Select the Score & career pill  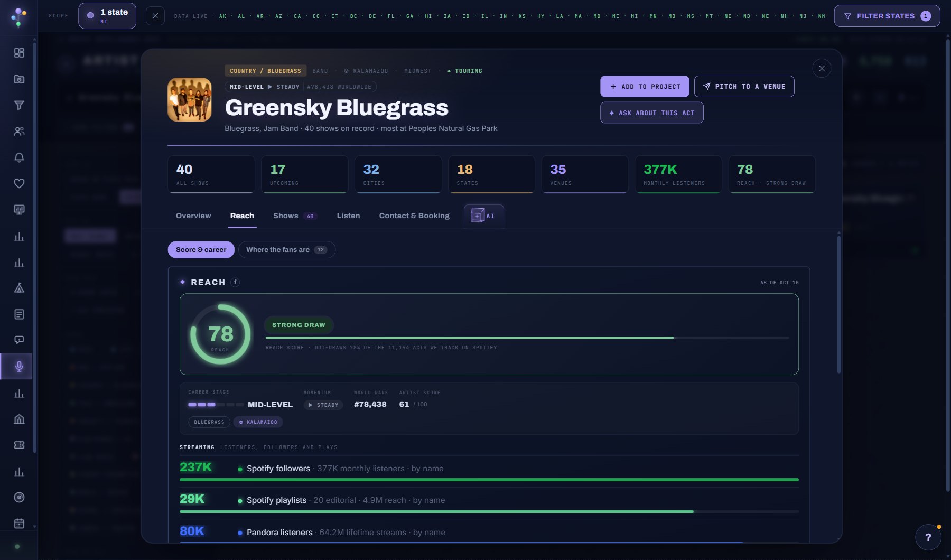[201, 249]
